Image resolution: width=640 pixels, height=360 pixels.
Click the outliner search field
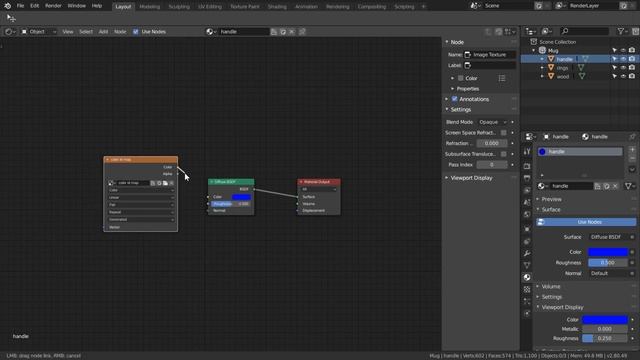click(x=584, y=31)
